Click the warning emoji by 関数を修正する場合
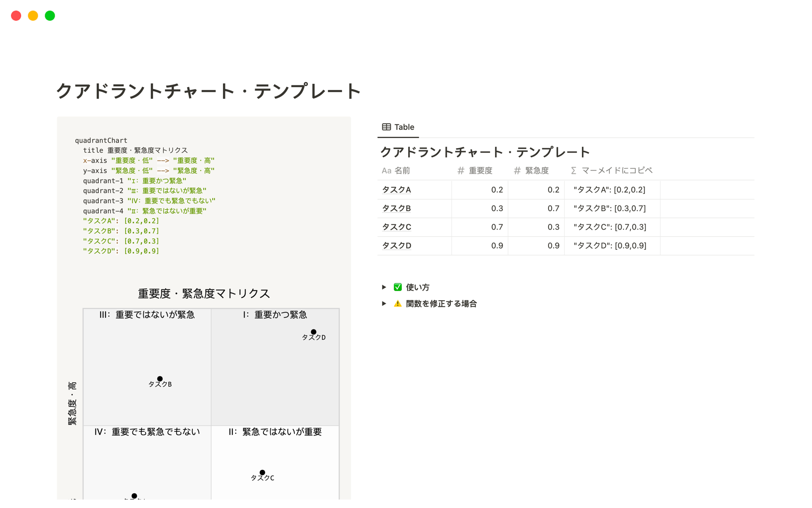 pyautogui.click(x=398, y=304)
